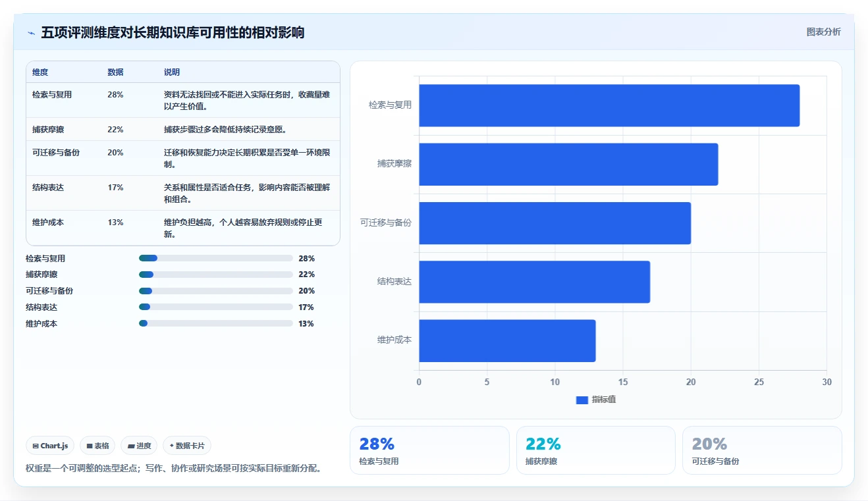Select the 数据卡片 chip
The image size is (868, 501).
click(x=187, y=446)
